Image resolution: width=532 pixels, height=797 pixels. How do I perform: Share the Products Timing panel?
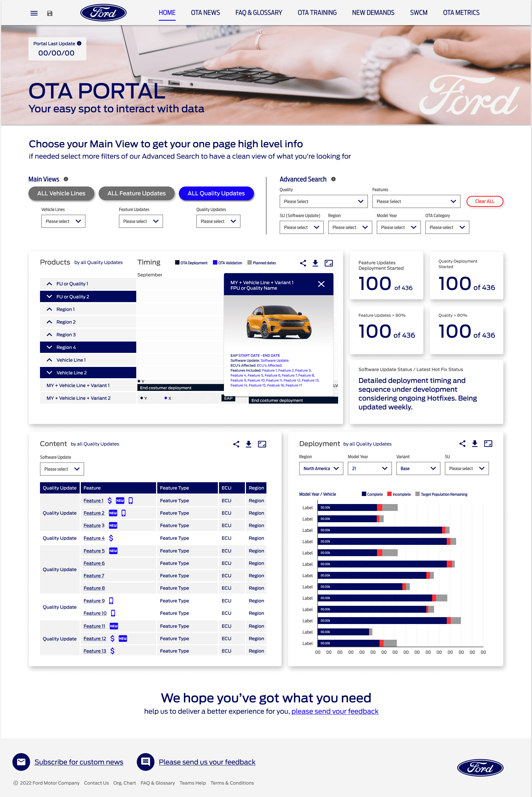coord(303,263)
